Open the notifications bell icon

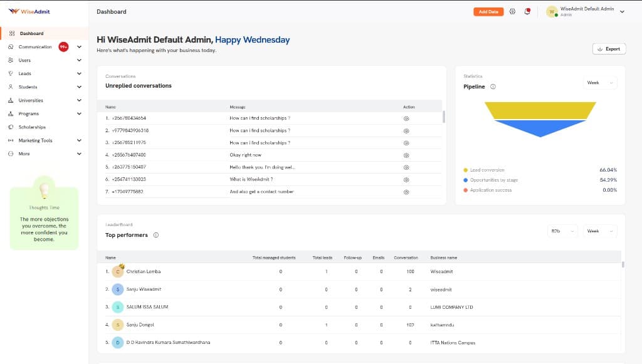point(527,11)
